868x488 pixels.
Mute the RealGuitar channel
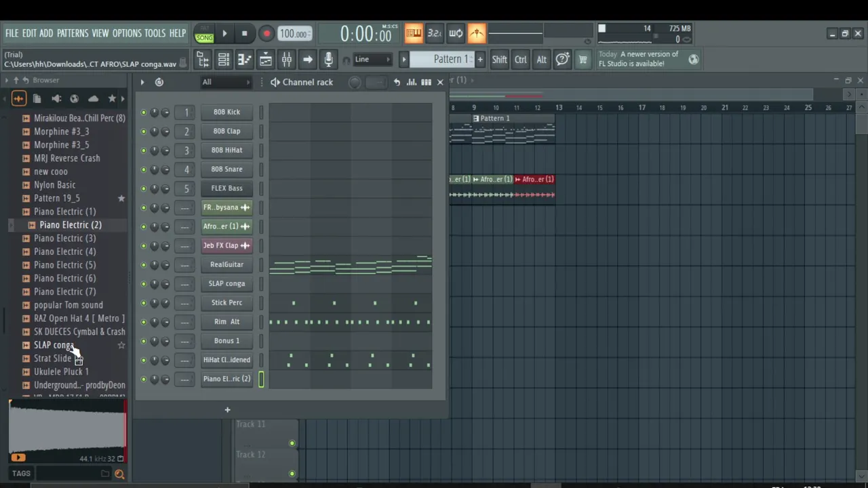pyautogui.click(x=143, y=265)
